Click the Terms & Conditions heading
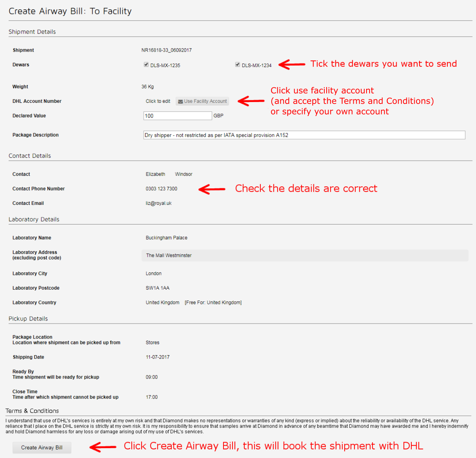Image resolution: width=476 pixels, height=458 pixels. (32, 411)
